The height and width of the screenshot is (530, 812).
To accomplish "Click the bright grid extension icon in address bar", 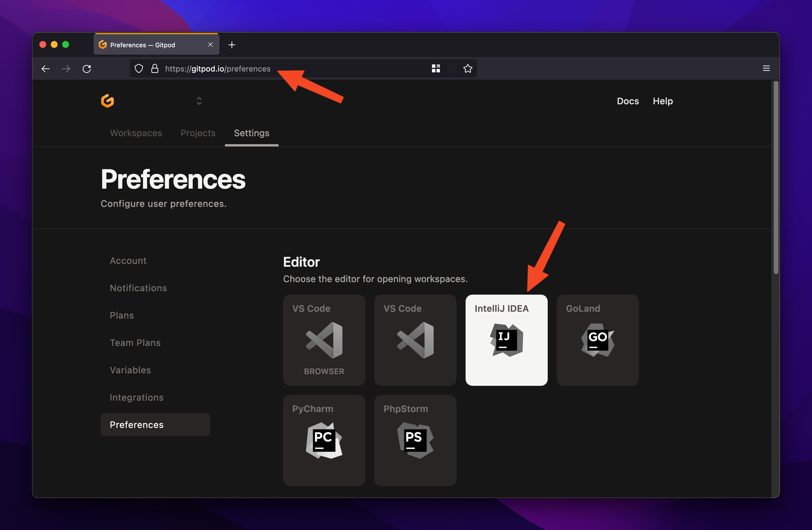I will pyautogui.click(x=436, y=69).
